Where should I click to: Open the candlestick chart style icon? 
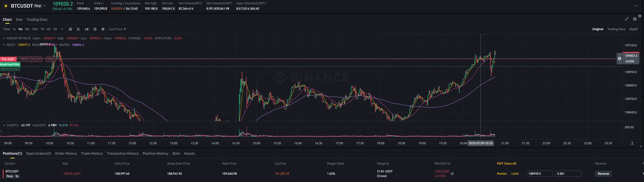(87, 29)
